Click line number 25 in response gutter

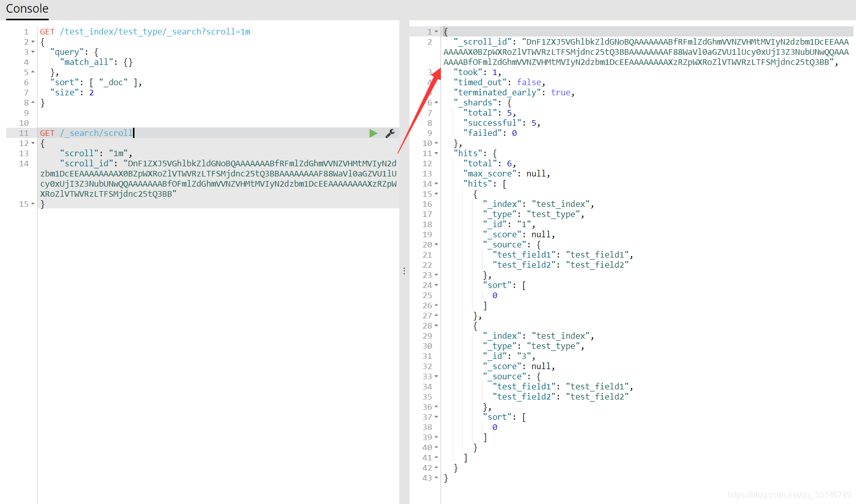tap(427, 296)
